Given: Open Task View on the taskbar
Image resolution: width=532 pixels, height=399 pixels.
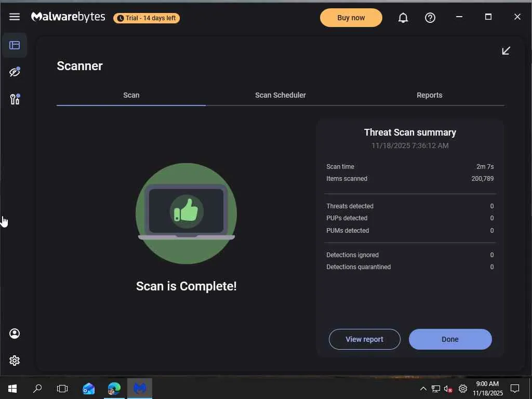Looking at the screenshot, I should [62, 389].
